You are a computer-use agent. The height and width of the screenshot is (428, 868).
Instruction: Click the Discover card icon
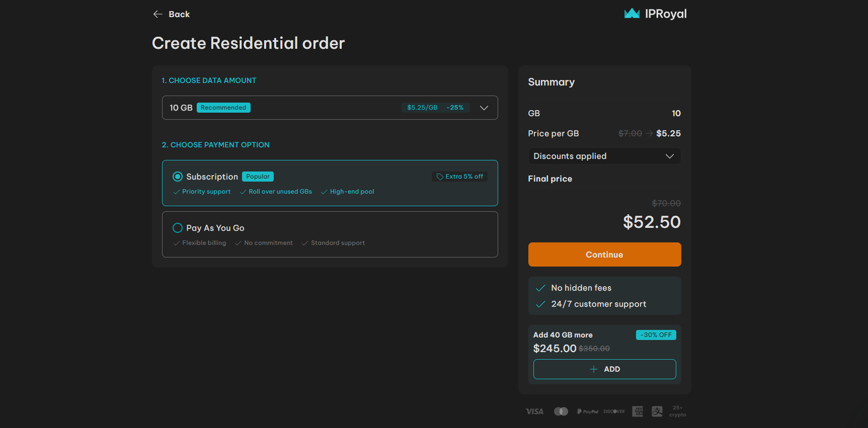(614, 411)
